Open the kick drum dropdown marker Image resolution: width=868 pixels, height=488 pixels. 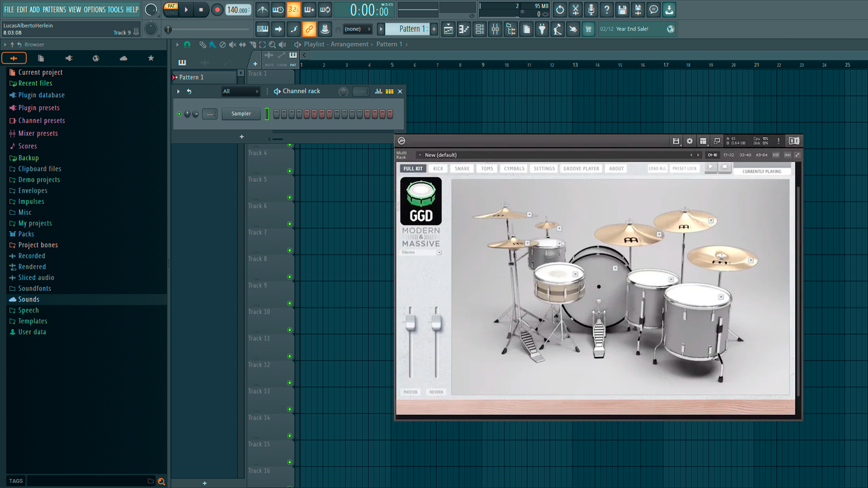pos(615,268)
